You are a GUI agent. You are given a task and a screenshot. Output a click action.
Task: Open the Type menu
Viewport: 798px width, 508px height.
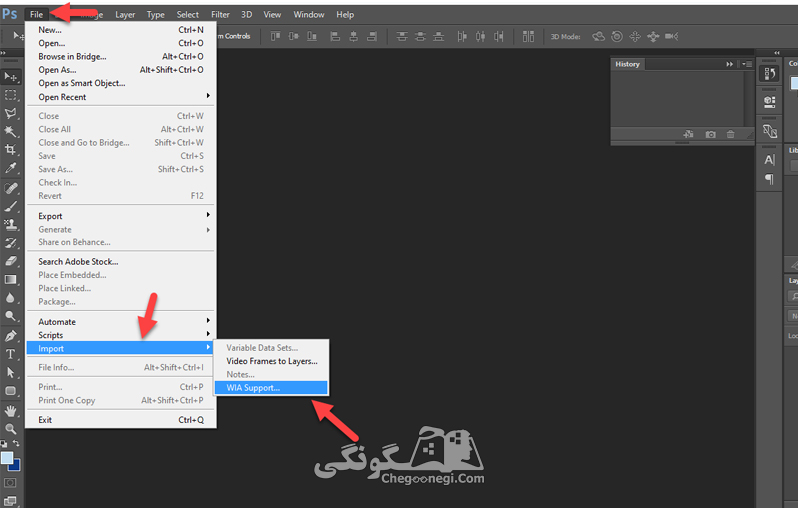(156, 15)
